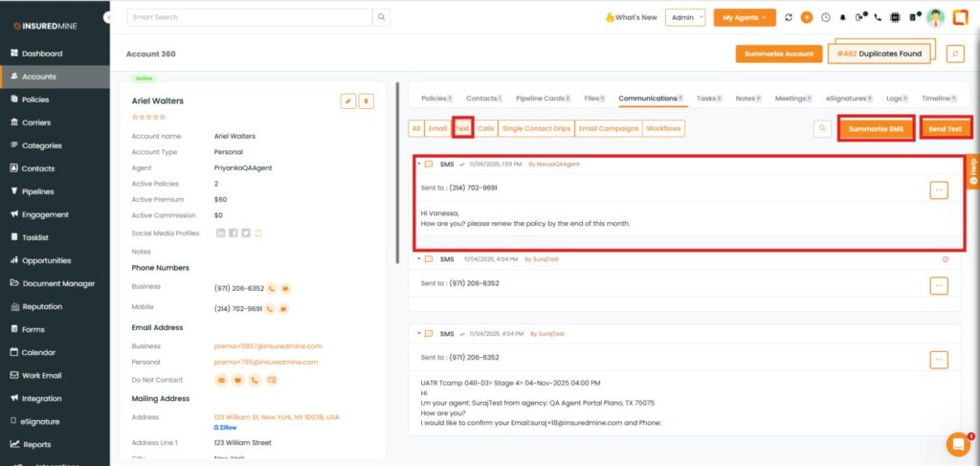
Task: Open the Admin role dropdown
Action: tap(687, 17)
